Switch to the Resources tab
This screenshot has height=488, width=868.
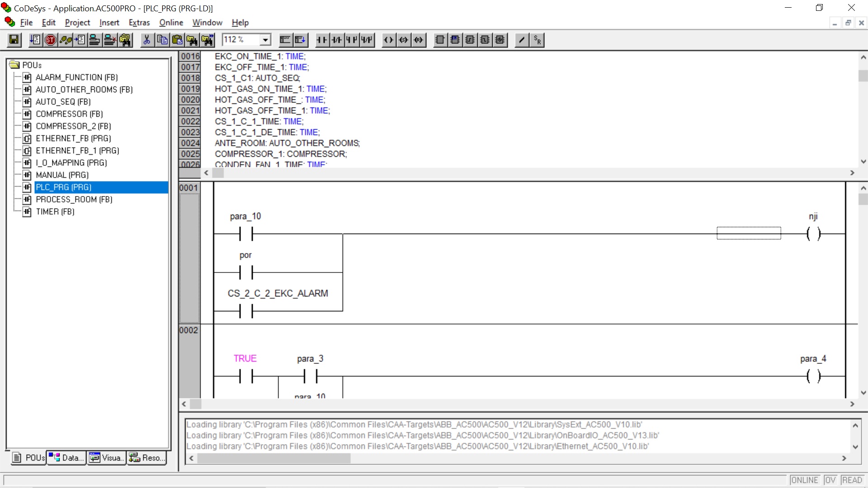[146, 458]
